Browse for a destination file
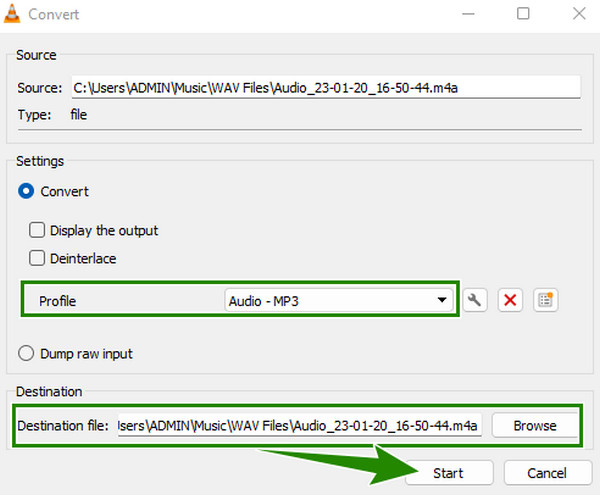 pos(535,425)
